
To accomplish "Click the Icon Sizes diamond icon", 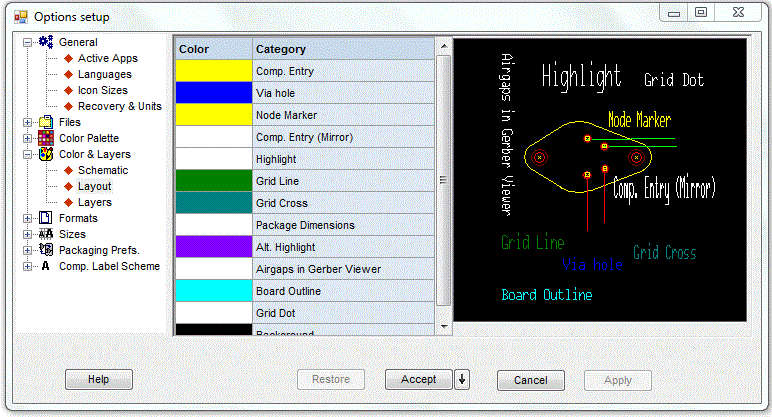I will pos(68,90).
